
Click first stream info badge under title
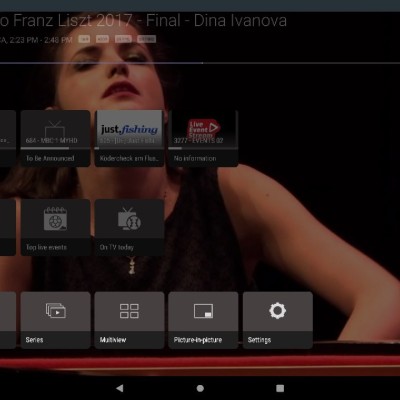tap(84, 39)
